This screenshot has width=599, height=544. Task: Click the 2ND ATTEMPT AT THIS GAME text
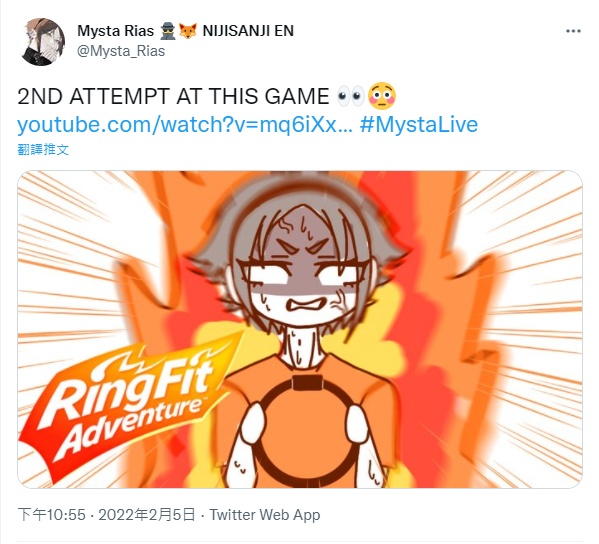tap(173, 96)
